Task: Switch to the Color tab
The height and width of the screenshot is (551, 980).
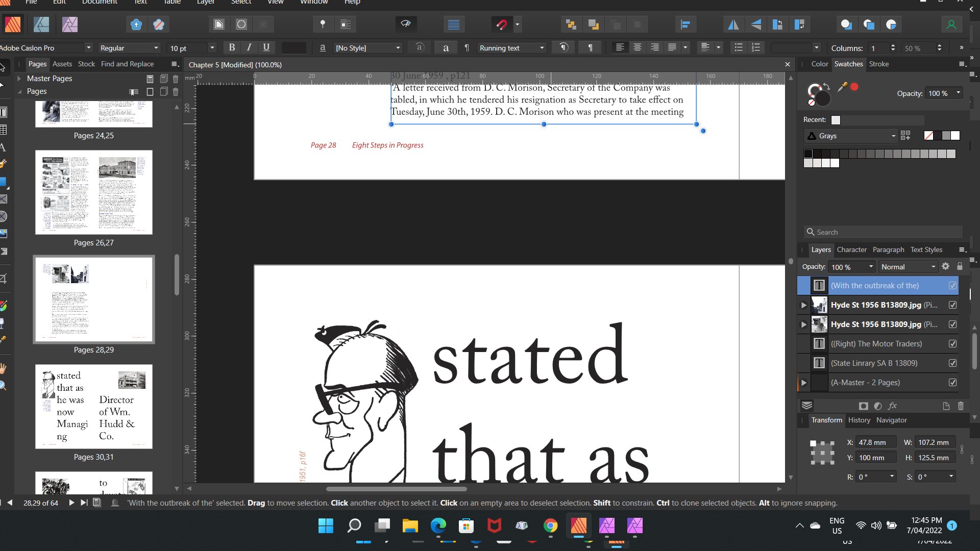Action: [x=820, y=64]
